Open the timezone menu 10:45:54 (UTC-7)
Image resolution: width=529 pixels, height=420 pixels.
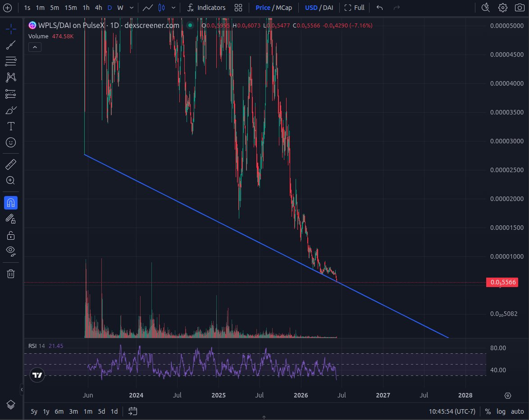(452, 411)
